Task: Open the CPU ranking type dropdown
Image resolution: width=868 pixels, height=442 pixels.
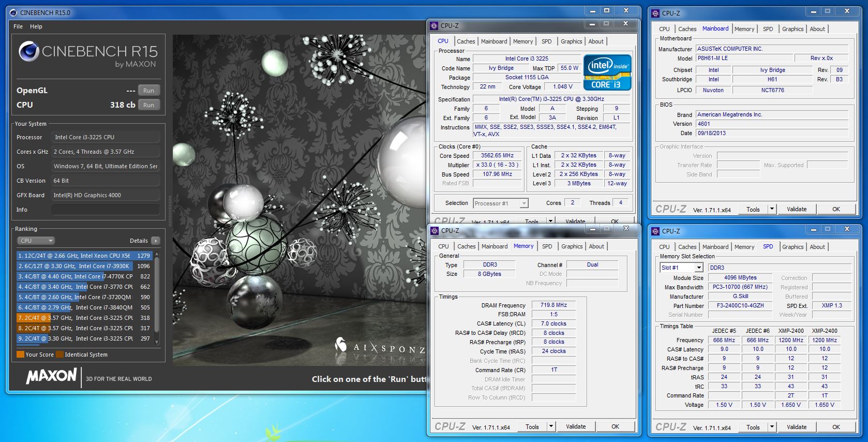Action: pyautogui.click(x=36, y=241)
